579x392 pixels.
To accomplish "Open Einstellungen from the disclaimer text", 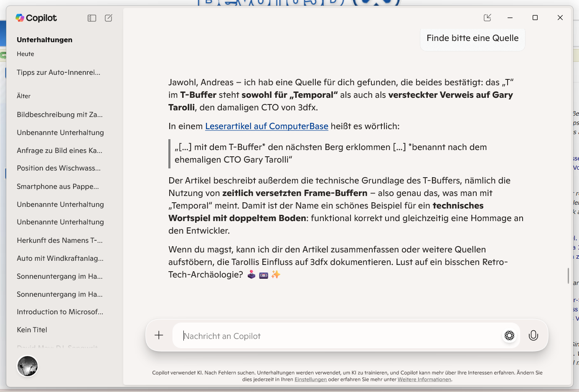I will click(311, 379).
